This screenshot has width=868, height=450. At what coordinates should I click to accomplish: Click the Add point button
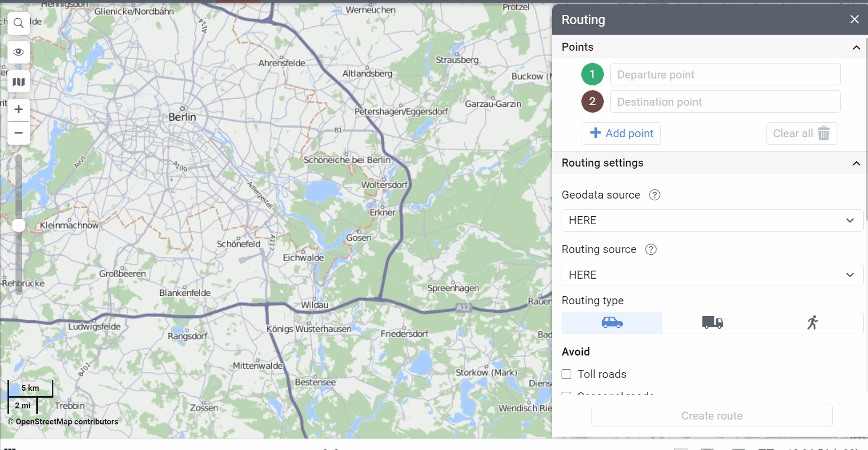621,133
